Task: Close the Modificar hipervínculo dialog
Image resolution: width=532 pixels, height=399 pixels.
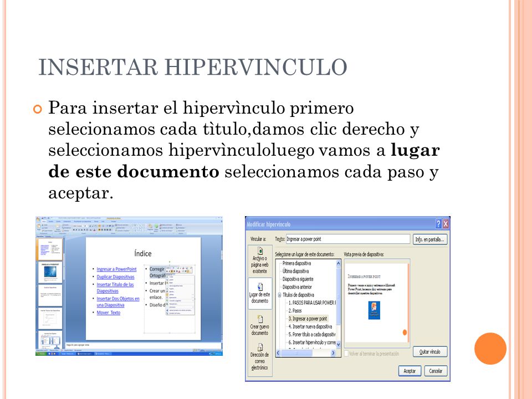Action: pos(446,224)
